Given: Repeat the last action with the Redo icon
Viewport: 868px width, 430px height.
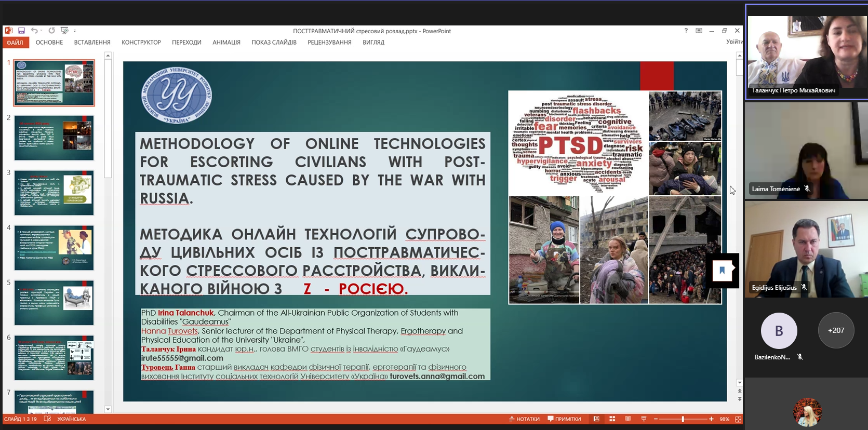Looking at the screenshot, I should 51,31.
